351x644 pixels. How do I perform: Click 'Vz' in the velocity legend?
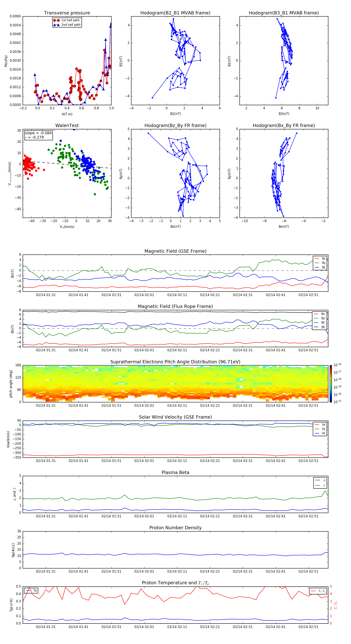320,433
